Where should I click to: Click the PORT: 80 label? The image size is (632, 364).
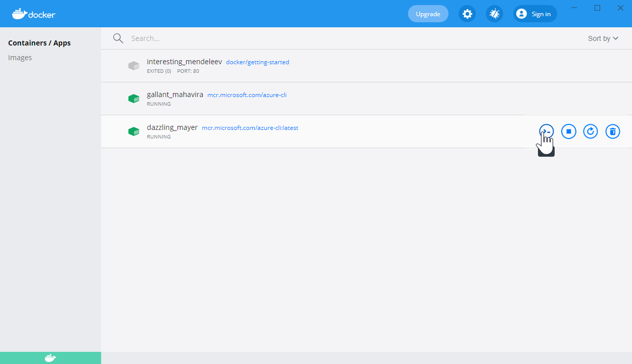(188, 71)
